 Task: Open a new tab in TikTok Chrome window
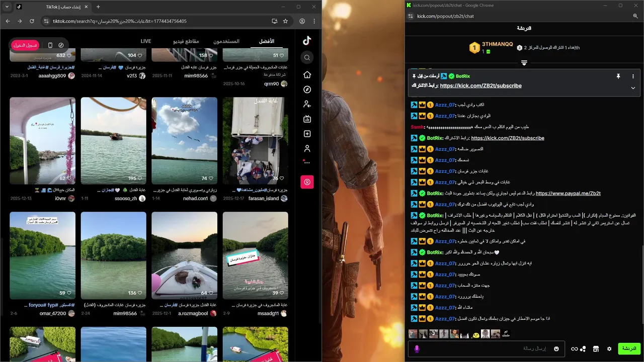point(98,7)
